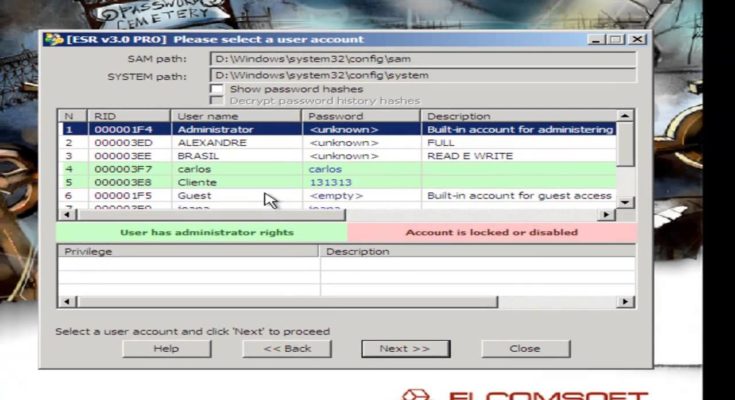This screenshot has height=400, width=735.
Task: Click the SAM path field
Action: point(423,59)
